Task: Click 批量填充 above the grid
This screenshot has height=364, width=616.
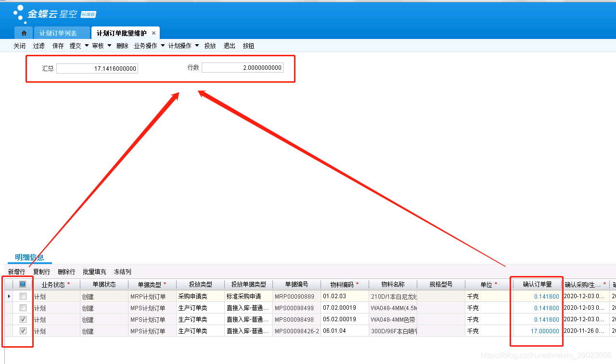Action: point(94,272)
